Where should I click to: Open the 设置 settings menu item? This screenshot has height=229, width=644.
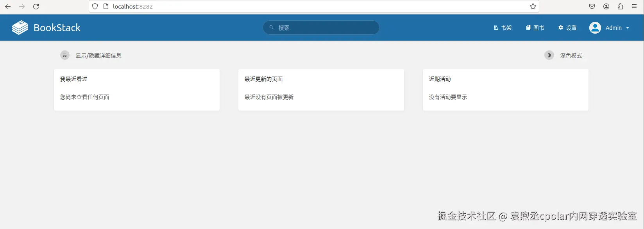(567, 28)
